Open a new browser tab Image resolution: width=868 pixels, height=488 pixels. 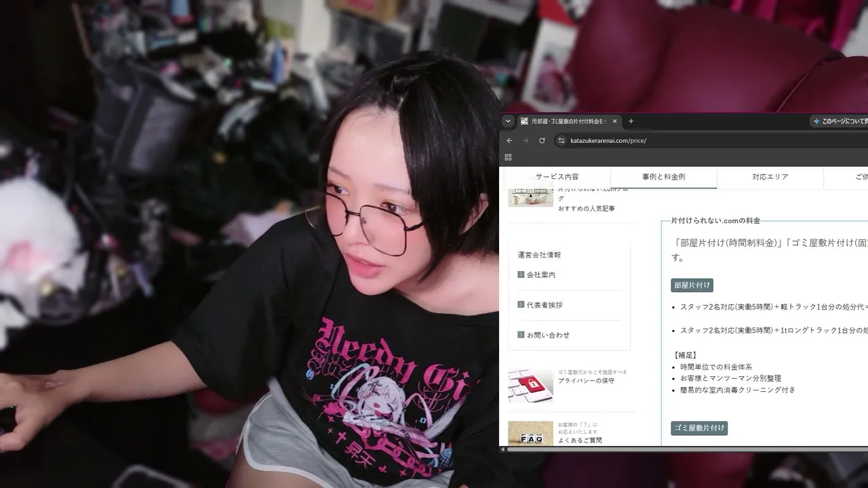click(631, 121)
